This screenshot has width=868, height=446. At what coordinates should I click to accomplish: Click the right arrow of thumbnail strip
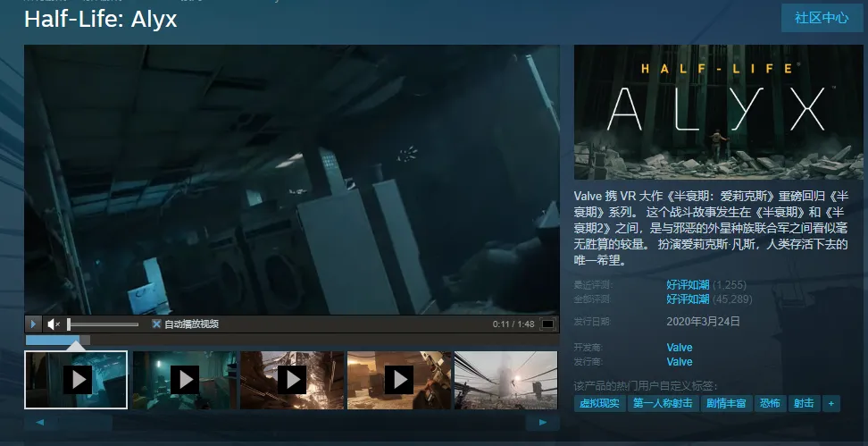point(543,422)
